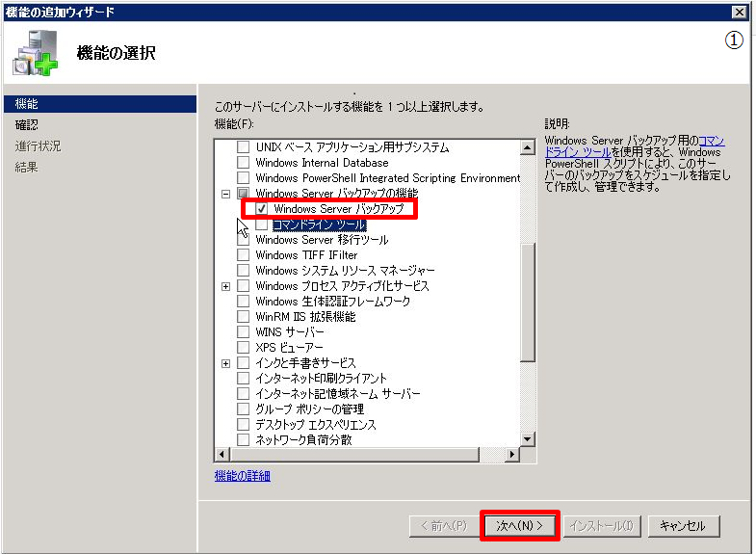Click the 次へ(N) > button
This screenshot has height=554, width=756.
coord(519,526)
